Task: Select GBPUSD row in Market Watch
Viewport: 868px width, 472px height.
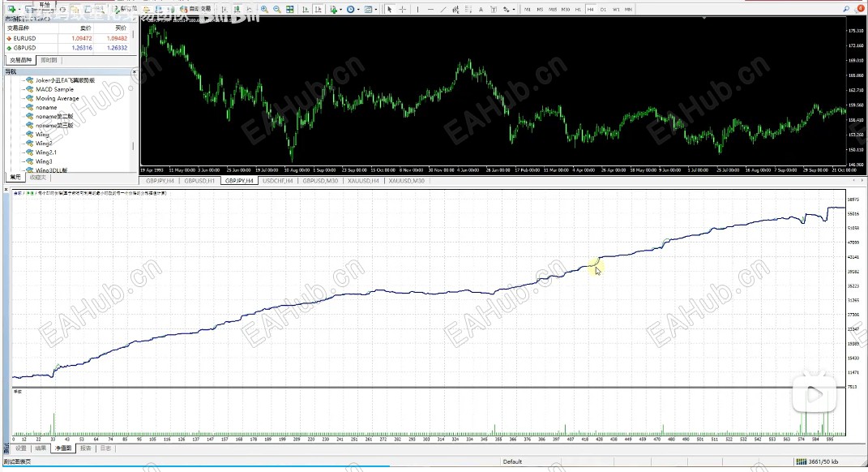Action: (67, 48)
